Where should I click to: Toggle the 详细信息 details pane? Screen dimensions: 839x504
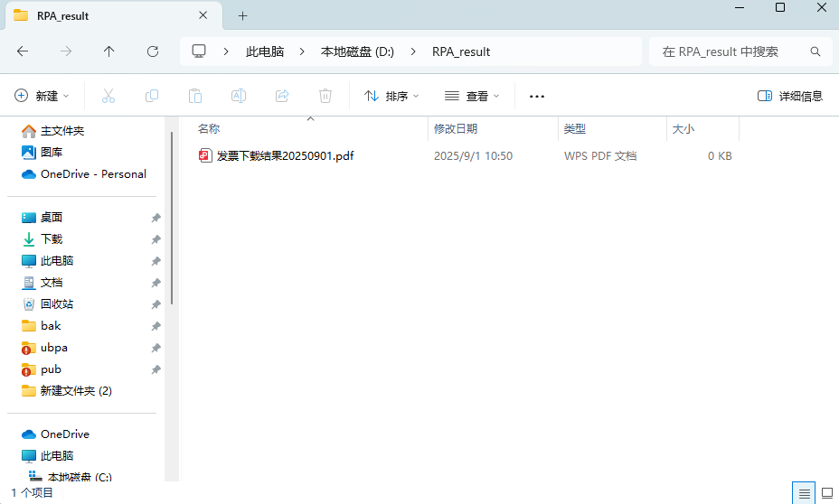tap(790, 96)
